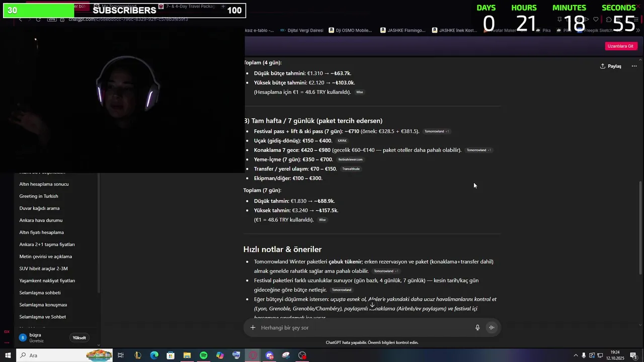The image size is (644, 362).
Task: Open the 'Selamlaşma konuşması' chat
Action: coord(43,305)
